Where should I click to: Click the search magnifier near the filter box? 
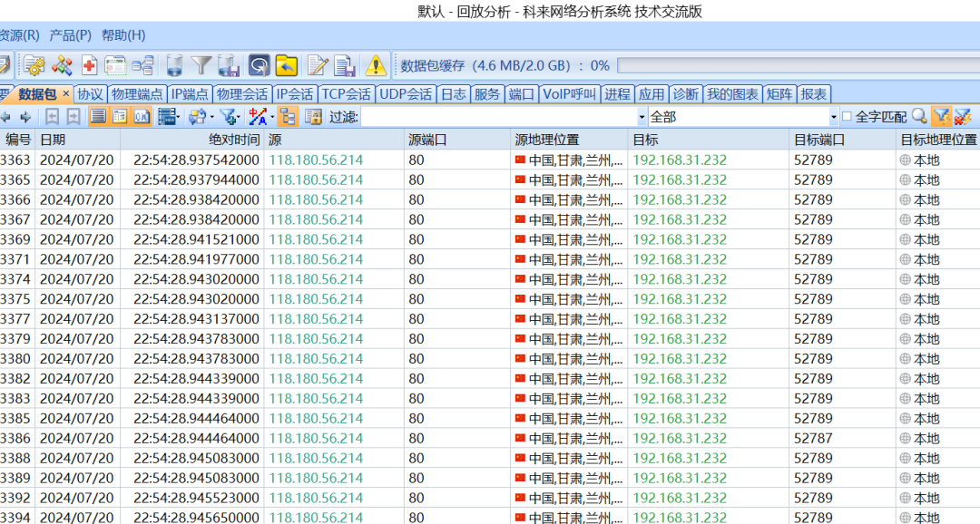tap(918, 116)
